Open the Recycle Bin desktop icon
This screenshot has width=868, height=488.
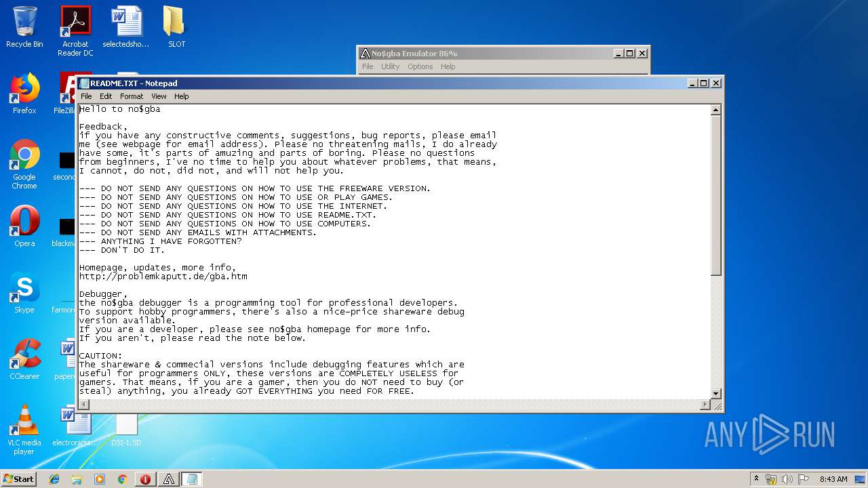24,27
